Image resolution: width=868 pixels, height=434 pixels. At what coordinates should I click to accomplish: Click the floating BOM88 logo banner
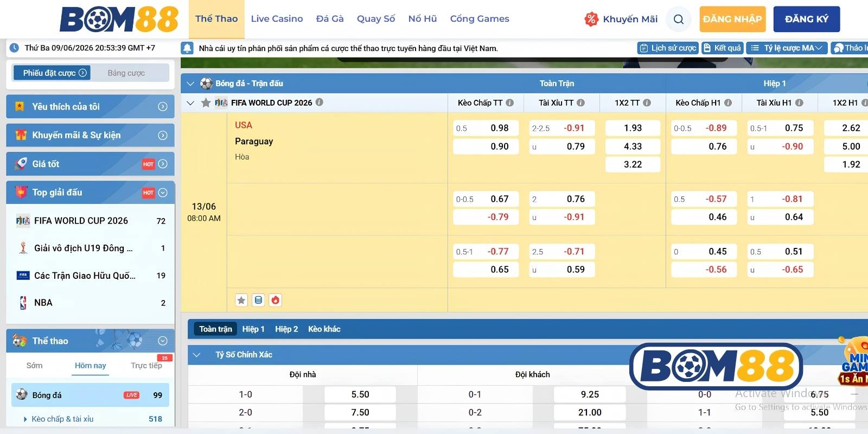[716, 366]
